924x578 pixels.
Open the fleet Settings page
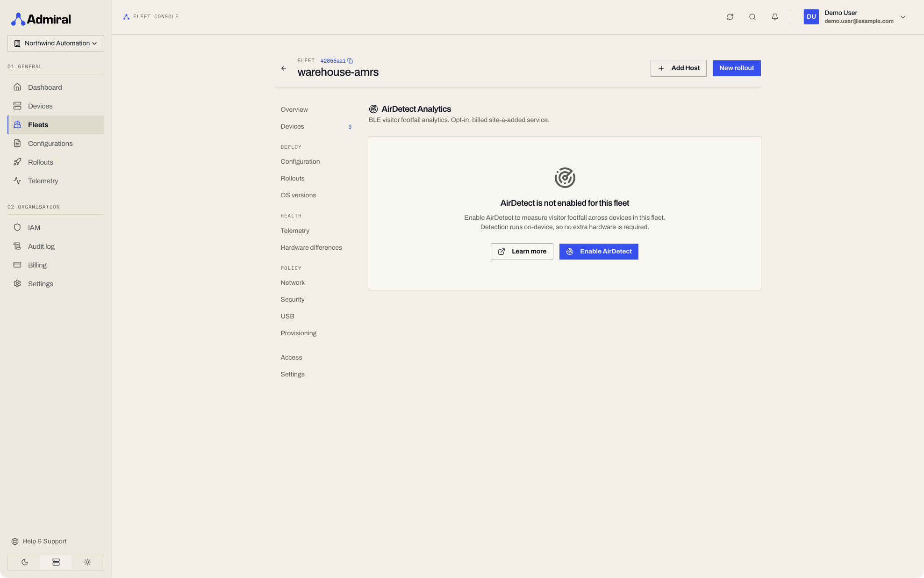point(316,375)
